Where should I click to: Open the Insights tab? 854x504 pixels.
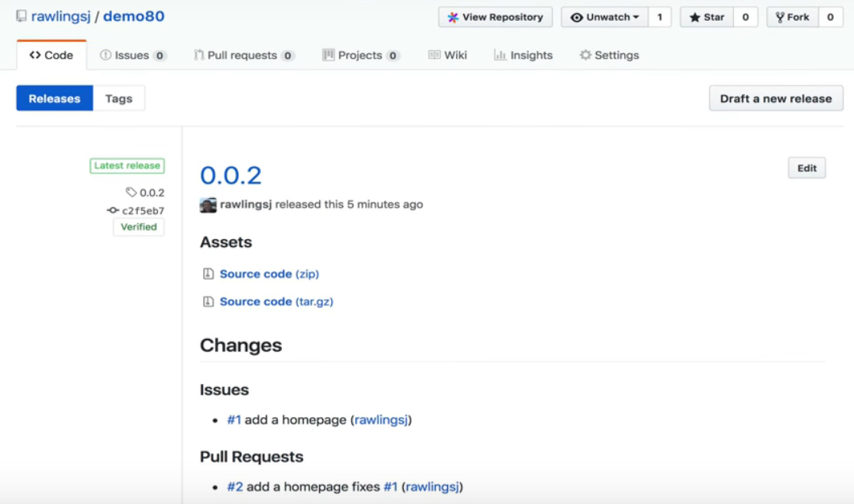click(x=523, y=55)
